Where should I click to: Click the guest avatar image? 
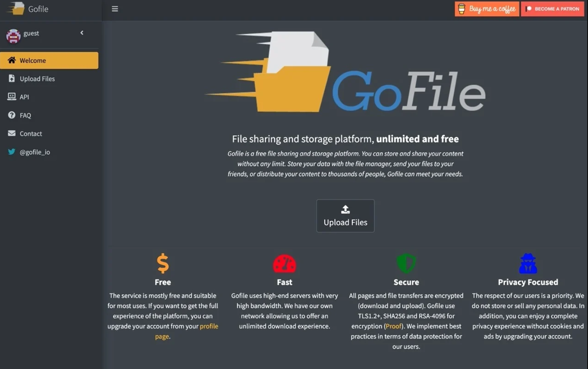[13, 36]
